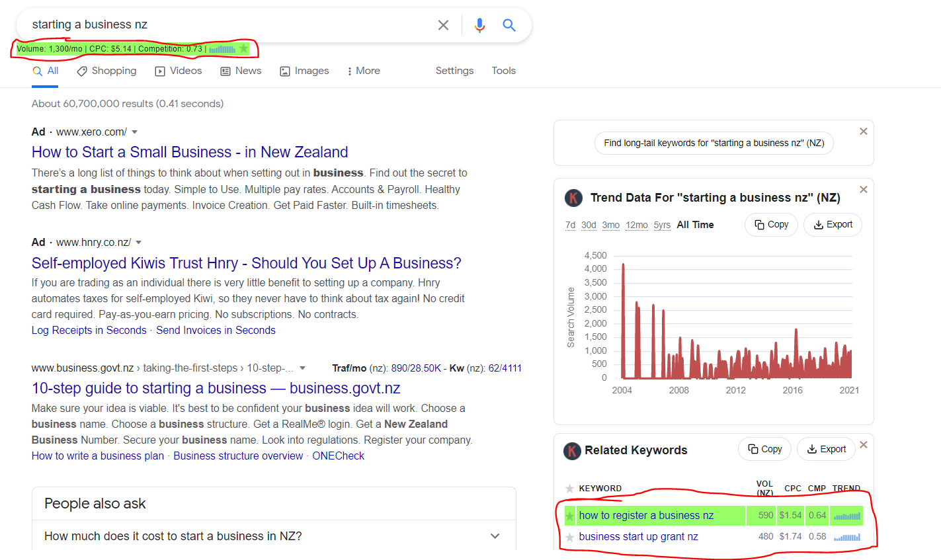Screen dimensions: 941x560
Task: Open the hnry.co.nz ad options dropdown arrow
Action: [x=139, y=243]
